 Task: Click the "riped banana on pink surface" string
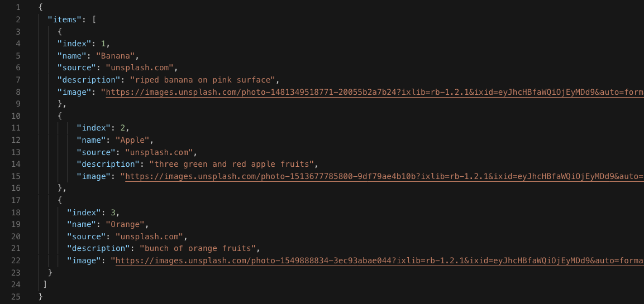(203, 80)
